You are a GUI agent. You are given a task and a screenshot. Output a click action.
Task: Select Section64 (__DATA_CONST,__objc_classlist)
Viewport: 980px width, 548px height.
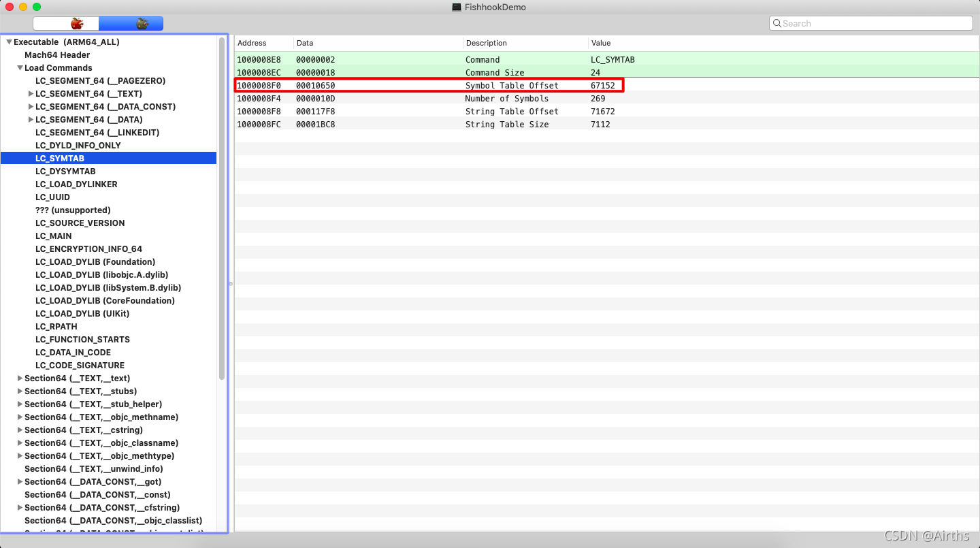(x=113, y=521)
